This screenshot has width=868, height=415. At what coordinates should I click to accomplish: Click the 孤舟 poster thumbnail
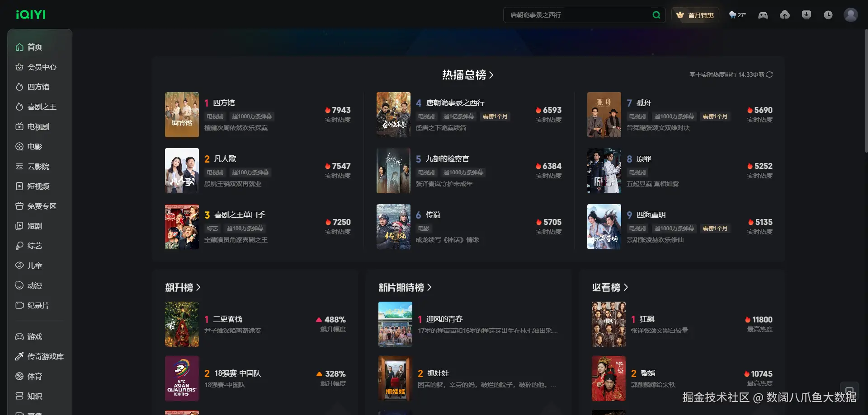point(604,115)
